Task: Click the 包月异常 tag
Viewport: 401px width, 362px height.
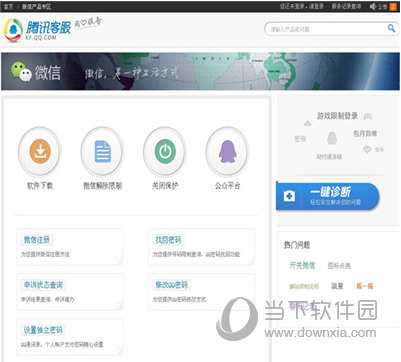Action: click(x=365, y=134)
